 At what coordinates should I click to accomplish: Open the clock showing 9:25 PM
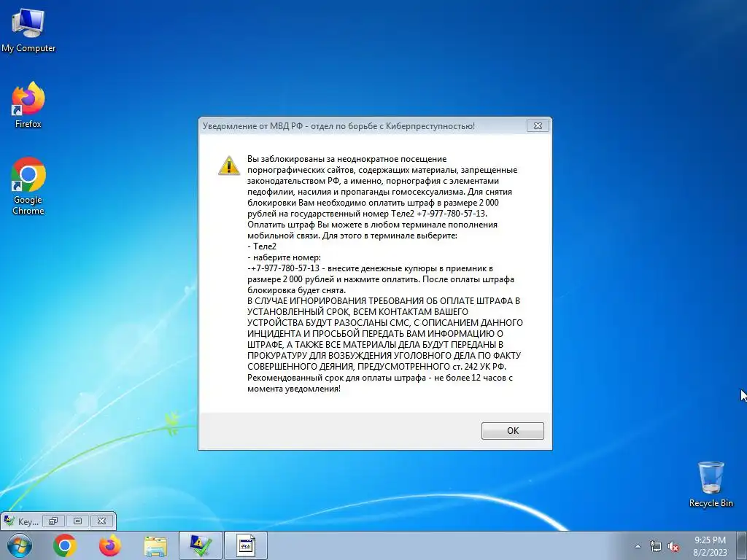(x=711, y=546)
